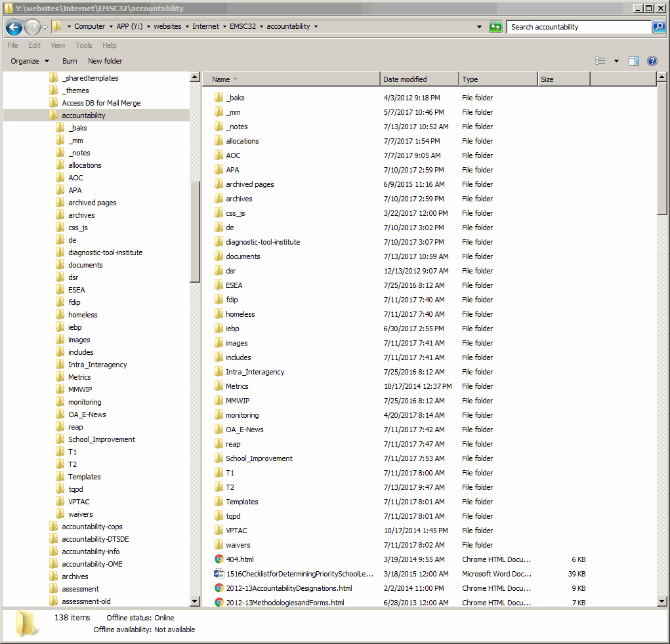The height and width of the screenshot is (644, 670).
Task: Click the Change your view icon
Action: point(600,61)
